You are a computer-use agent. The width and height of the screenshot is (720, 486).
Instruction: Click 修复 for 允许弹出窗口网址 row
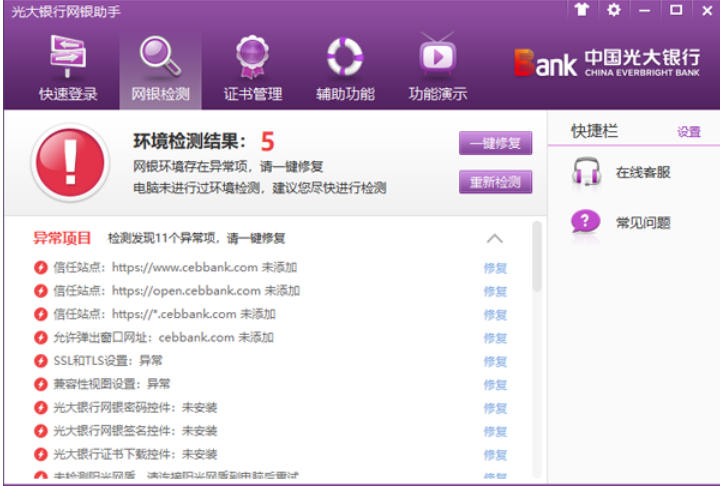pyautogui.click(x=495, y=338)
